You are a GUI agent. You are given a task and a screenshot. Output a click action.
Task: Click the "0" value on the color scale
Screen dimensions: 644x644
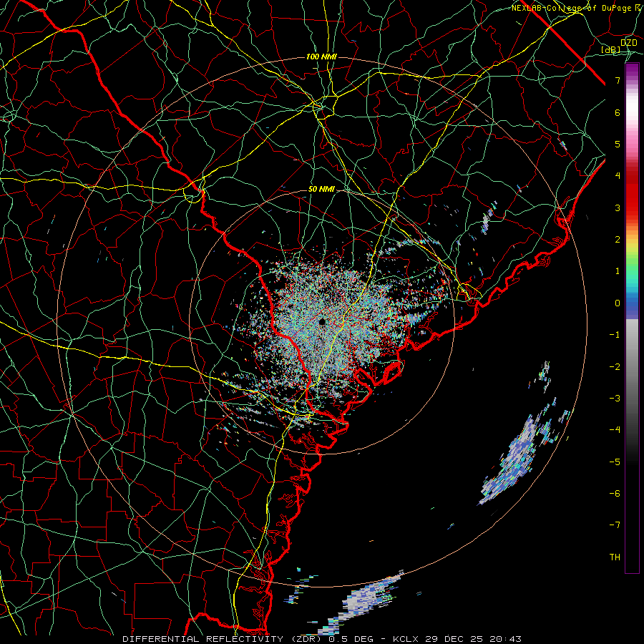tap(618, 303)
